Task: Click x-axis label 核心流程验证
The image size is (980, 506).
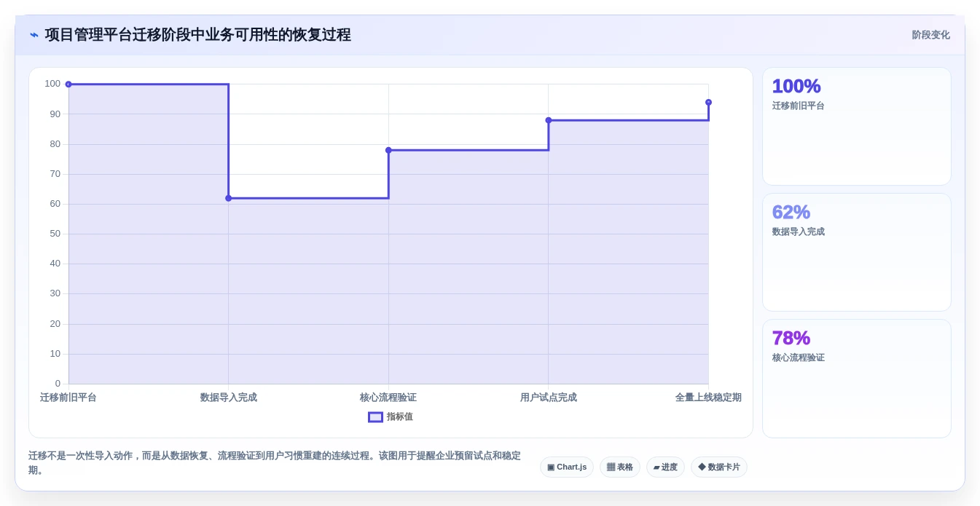Action: tap(388, 398)
